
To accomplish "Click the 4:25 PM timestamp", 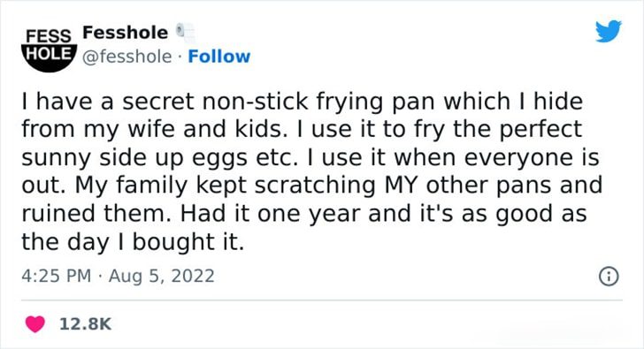I will (57, 276).
